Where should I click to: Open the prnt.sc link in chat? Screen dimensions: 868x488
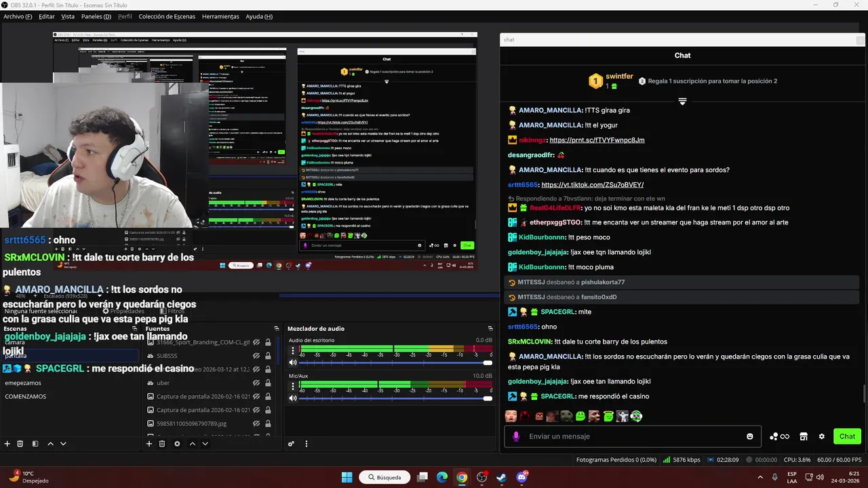(x=597, y=140)
